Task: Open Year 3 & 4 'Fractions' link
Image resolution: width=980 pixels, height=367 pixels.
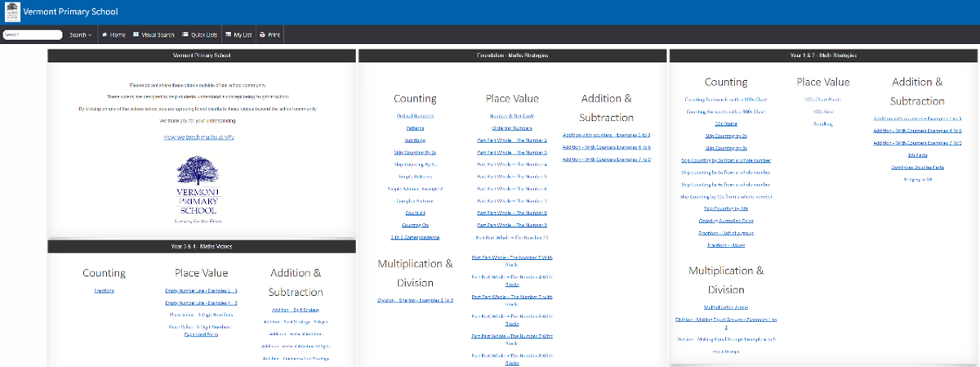Action: (104, 290)
